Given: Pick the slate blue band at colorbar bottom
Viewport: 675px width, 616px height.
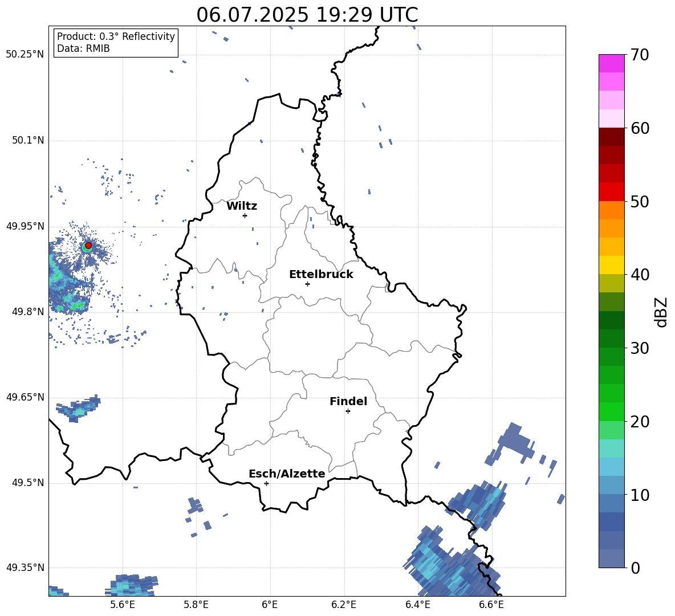Looking at the screenshot, I should click(611, 558).
